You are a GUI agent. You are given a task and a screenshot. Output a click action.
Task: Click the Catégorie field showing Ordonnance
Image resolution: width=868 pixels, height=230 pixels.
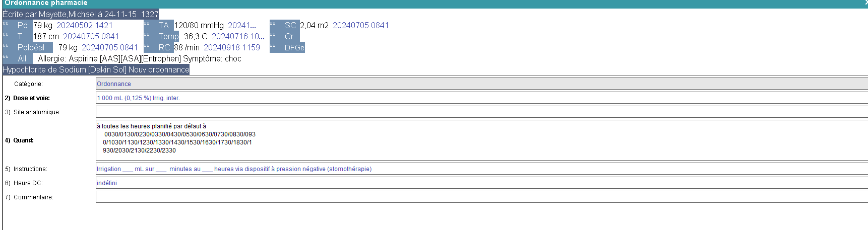[481, 84]
